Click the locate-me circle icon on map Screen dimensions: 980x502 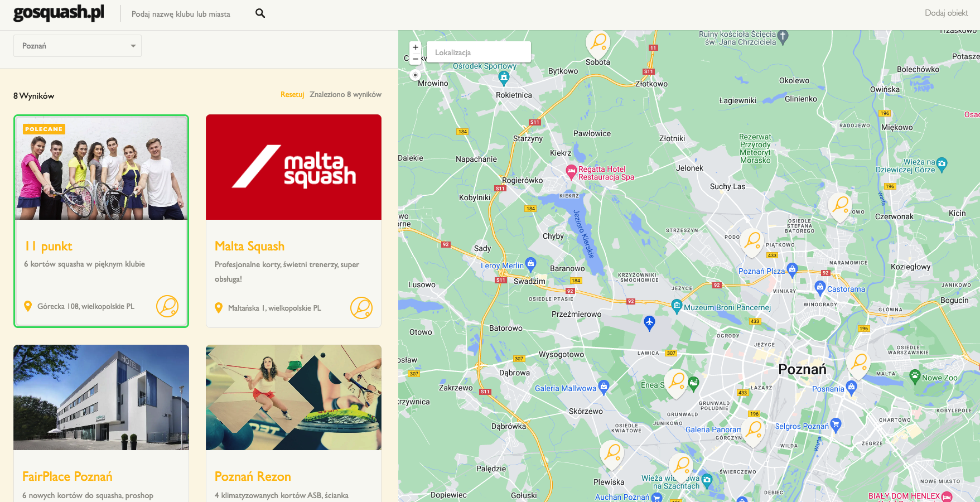pos(414,75)
